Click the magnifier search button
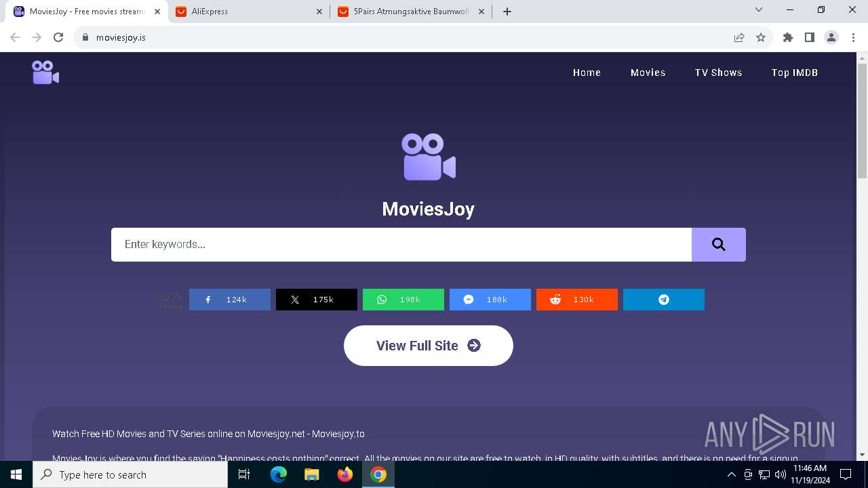 (719, 245)
